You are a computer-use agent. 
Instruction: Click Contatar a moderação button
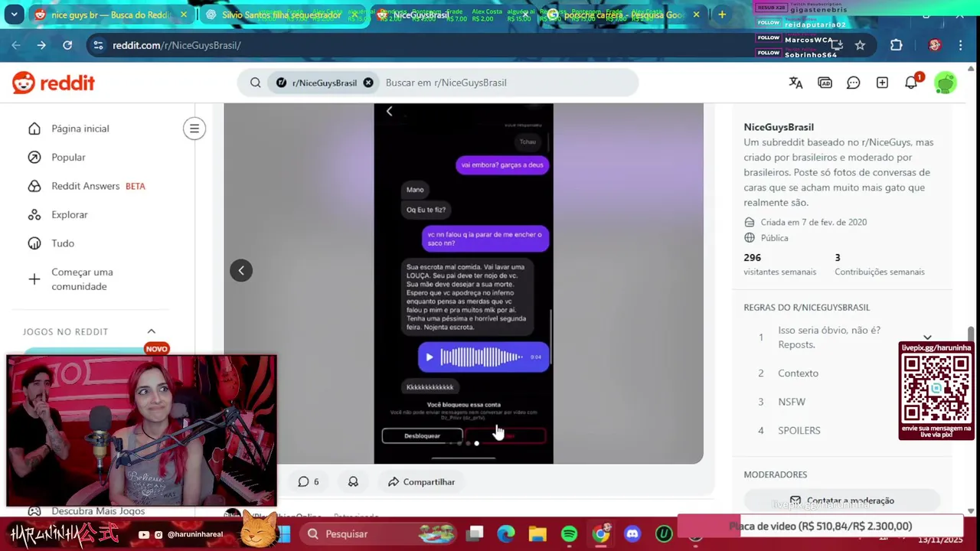[841, 500]
